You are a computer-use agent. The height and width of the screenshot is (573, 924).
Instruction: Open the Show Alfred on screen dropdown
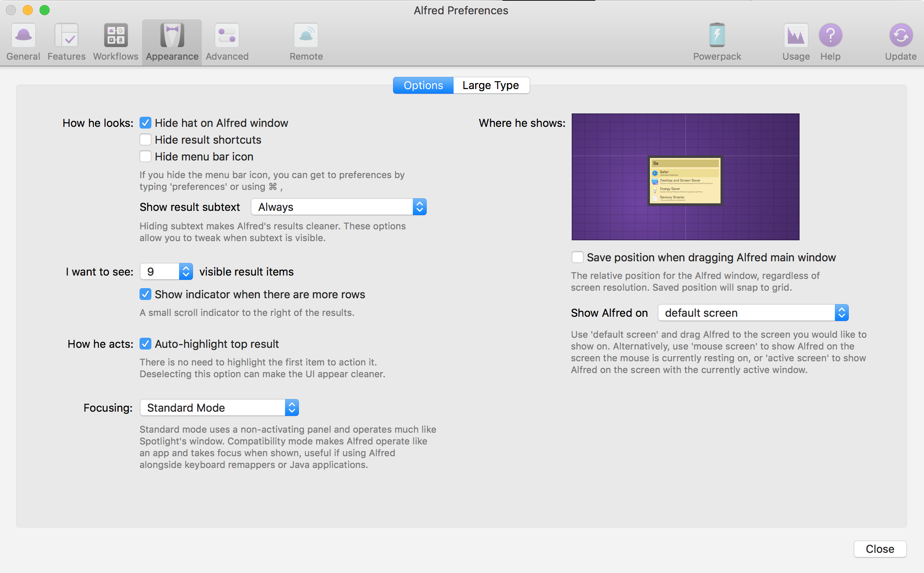click(753, 313)
